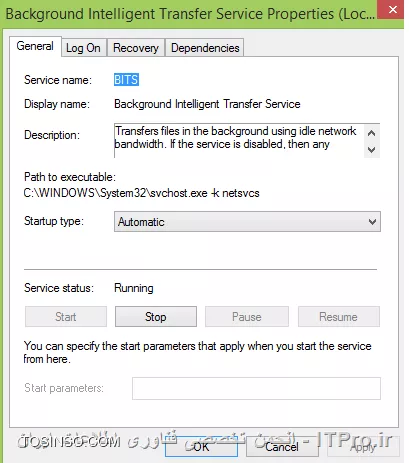Click inside the Description text box
The image size is (409, 463).
coord(239,140)
